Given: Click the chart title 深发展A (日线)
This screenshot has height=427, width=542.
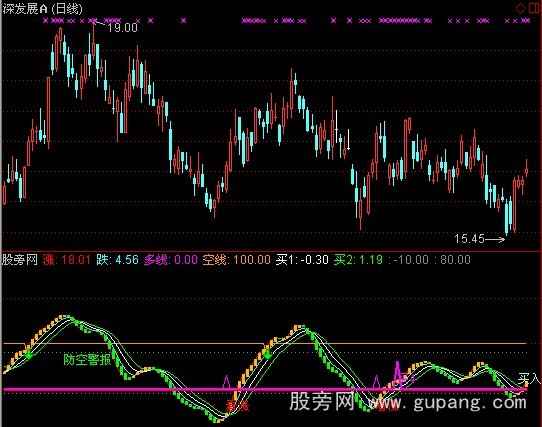Looking at the screenshot, I should tap(43, 9).
